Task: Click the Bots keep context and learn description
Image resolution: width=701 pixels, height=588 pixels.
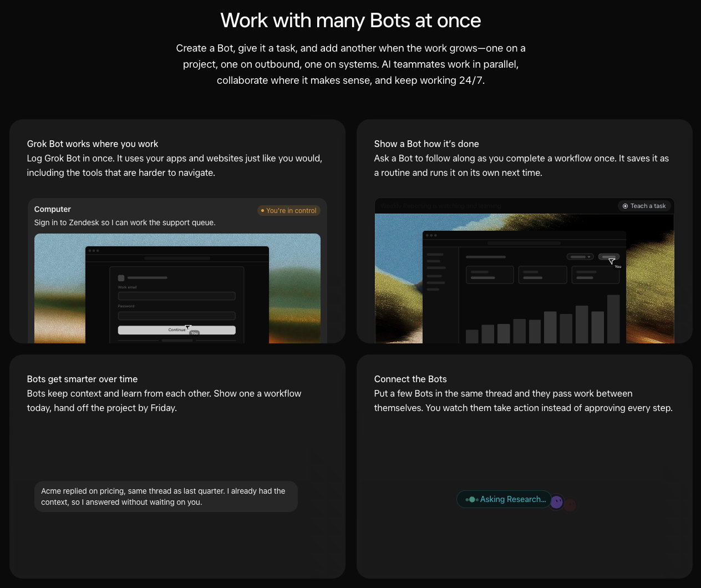Action: (x=164, y=401)
